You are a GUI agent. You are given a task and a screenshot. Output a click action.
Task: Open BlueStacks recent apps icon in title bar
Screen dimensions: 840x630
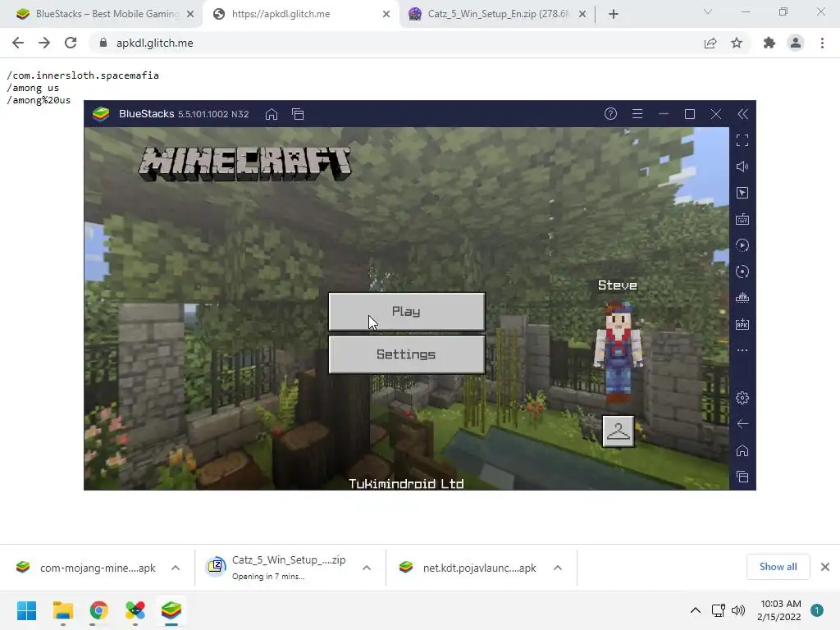click(298, 114)
